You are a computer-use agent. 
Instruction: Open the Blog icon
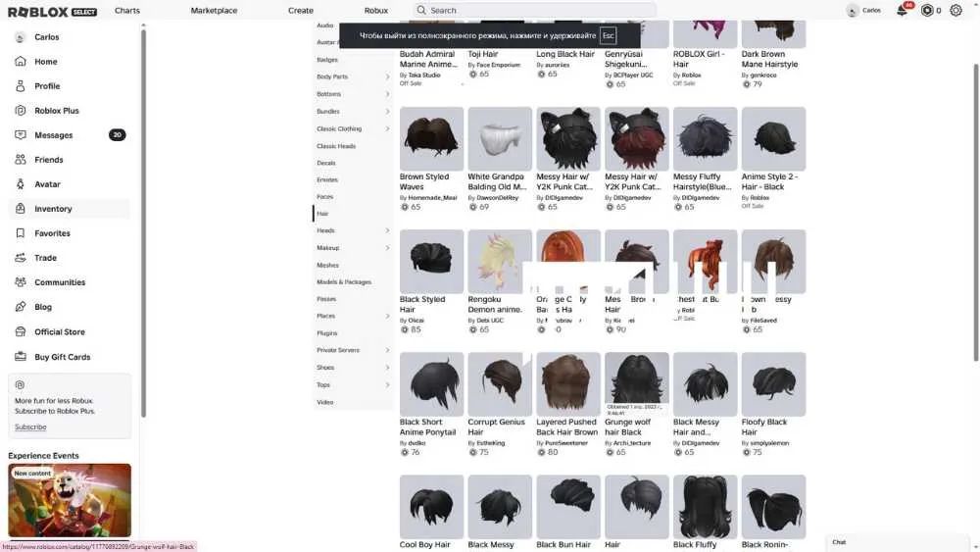21,306
